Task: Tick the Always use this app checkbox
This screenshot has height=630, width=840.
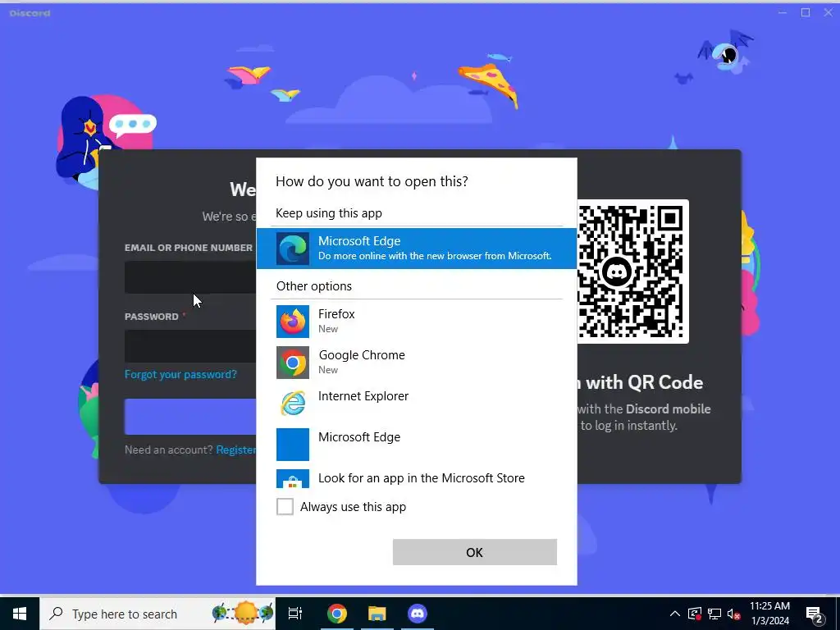Action: pos(285,506)
